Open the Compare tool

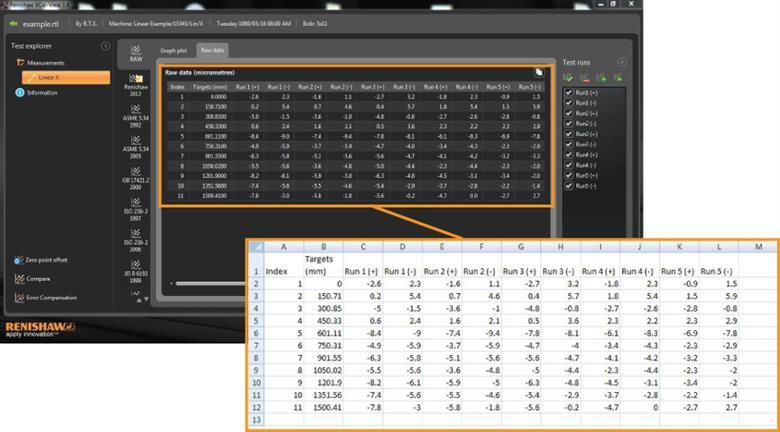32,279
